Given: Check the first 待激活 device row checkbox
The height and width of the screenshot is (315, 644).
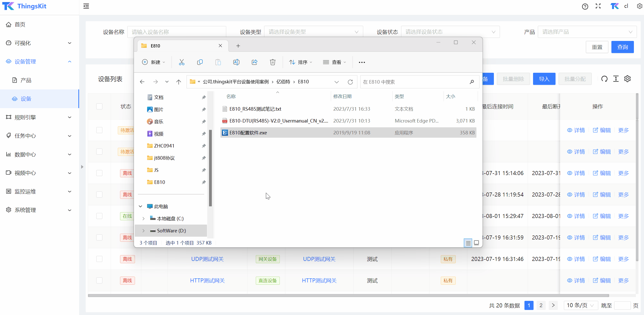Looking at the screenshot, I should pos(99,130).
